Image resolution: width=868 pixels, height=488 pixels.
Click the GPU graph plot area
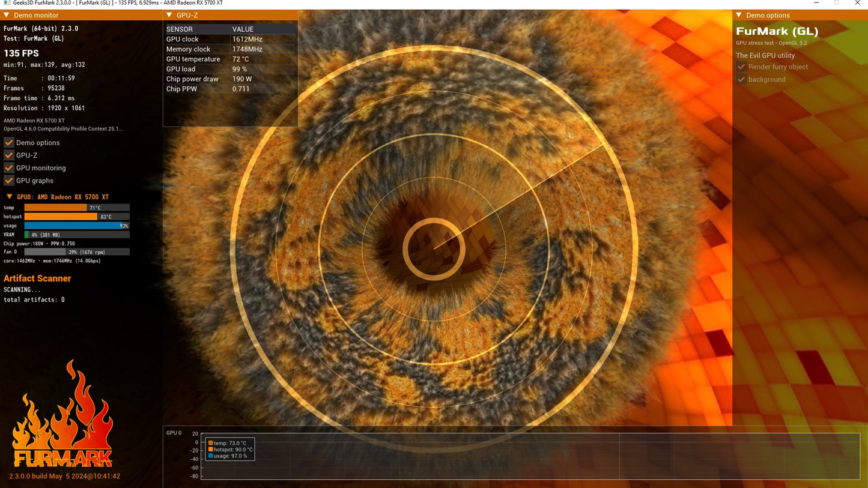[530, 456]
